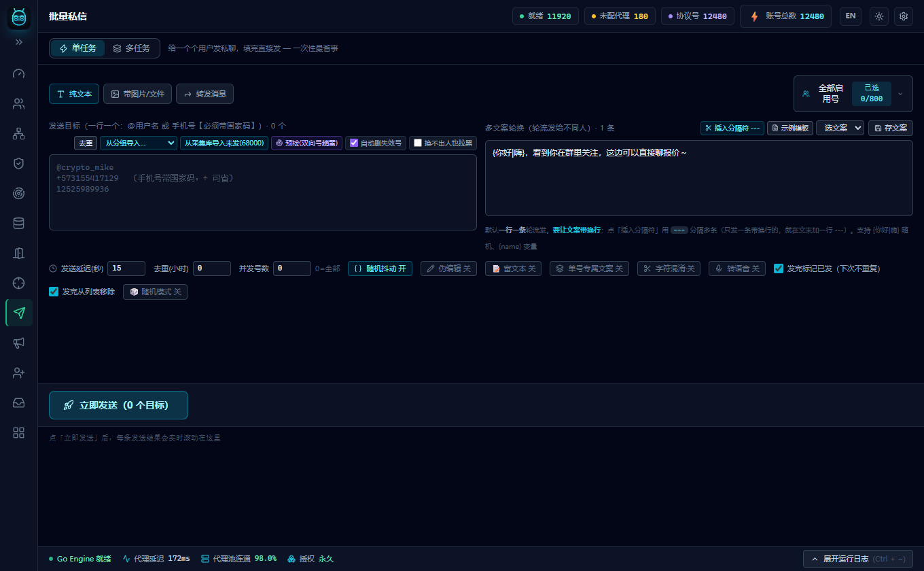Click the 插入分隔符 button
Screen dimensions: 924x571
732,128
